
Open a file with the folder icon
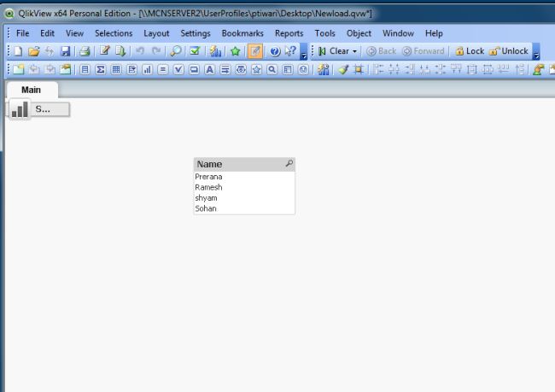[x=33, y=51]
